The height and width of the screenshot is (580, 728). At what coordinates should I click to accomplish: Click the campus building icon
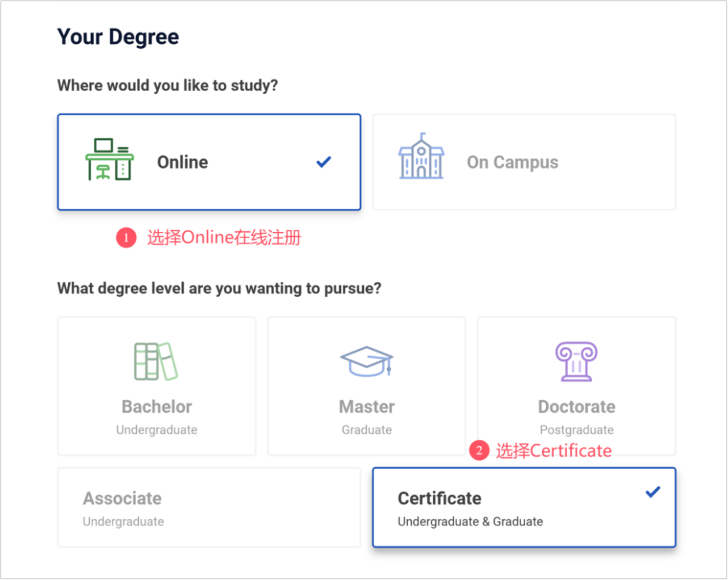point(421,156)
